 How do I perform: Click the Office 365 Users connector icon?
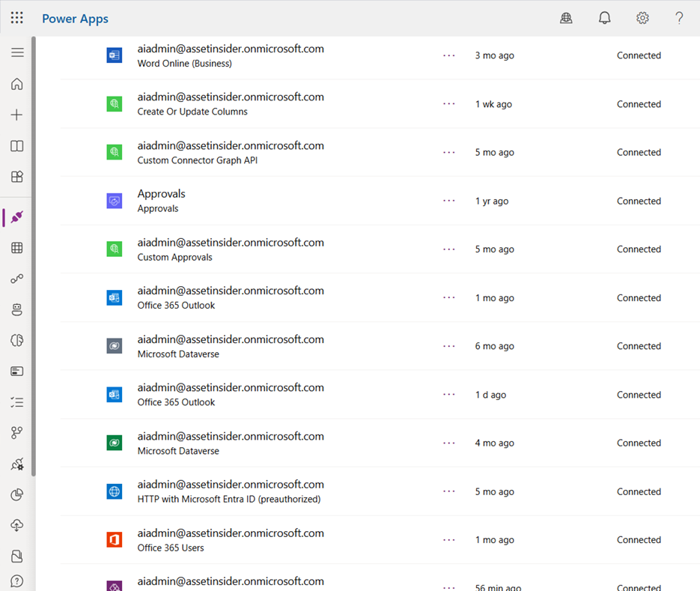click(115, 539)
